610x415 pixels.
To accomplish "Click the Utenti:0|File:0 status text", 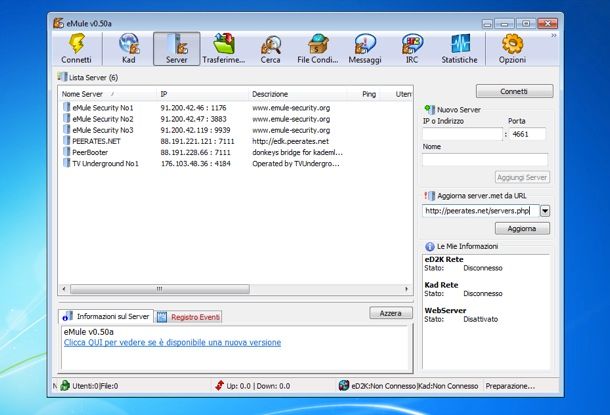I will (x=95, y=386).
